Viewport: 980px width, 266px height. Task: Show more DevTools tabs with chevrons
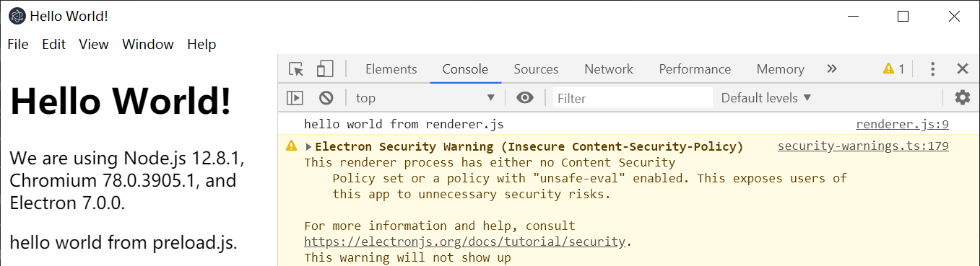[x=832, y=69]
